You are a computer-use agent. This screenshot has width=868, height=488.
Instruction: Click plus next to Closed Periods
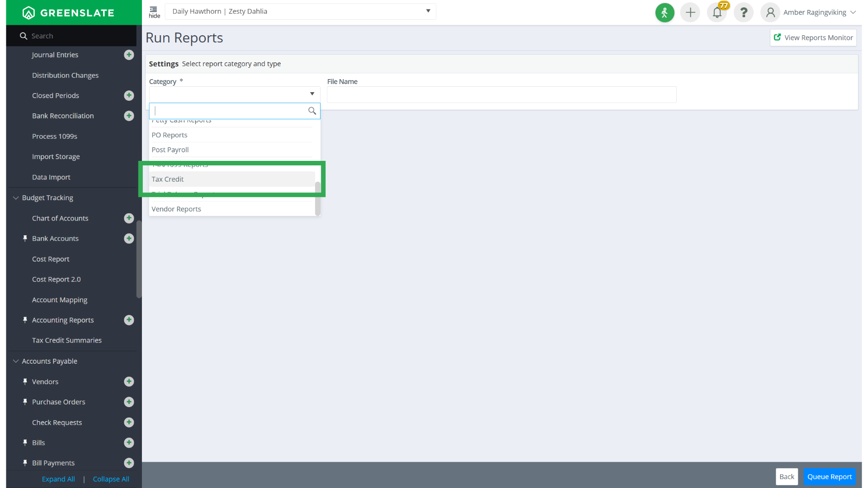point(129,95)
